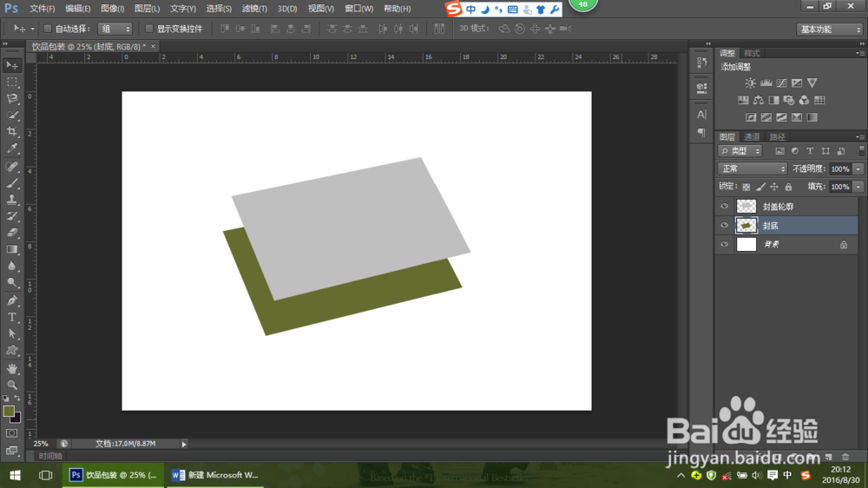
Task: Select the Crop tool in the toolbox
Action: (x=12, y=132)
